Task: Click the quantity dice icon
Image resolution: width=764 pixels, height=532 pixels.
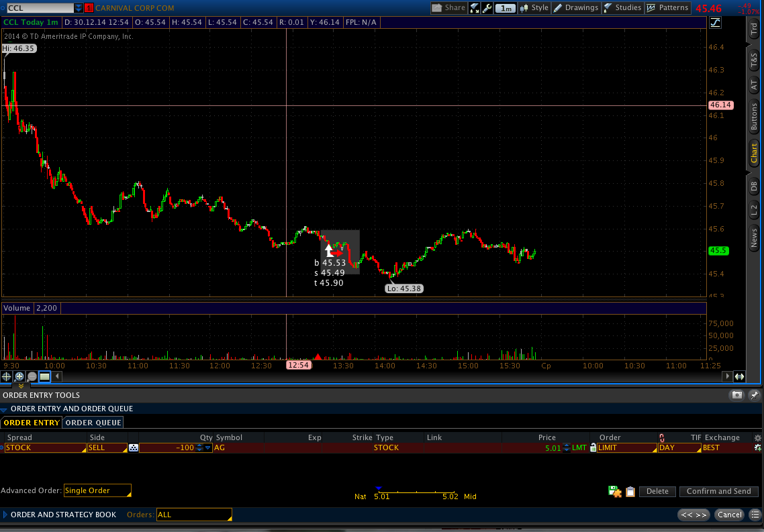Action: pos(134,447)
